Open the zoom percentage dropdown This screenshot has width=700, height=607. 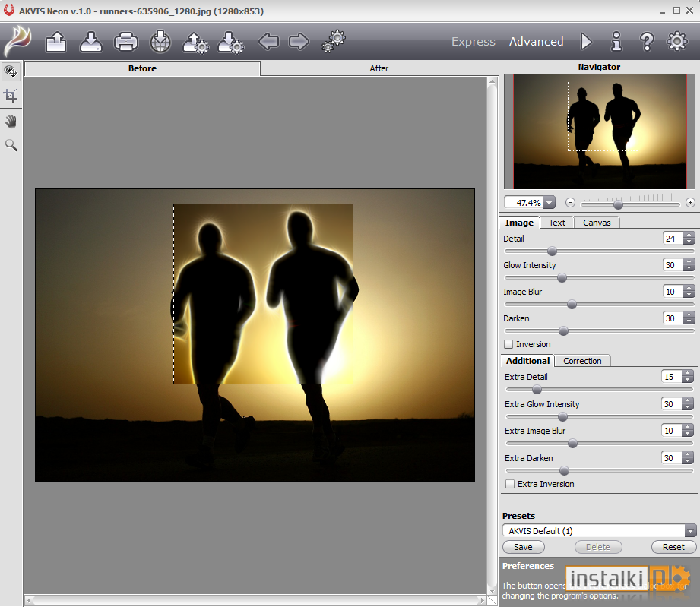point(550,203)
